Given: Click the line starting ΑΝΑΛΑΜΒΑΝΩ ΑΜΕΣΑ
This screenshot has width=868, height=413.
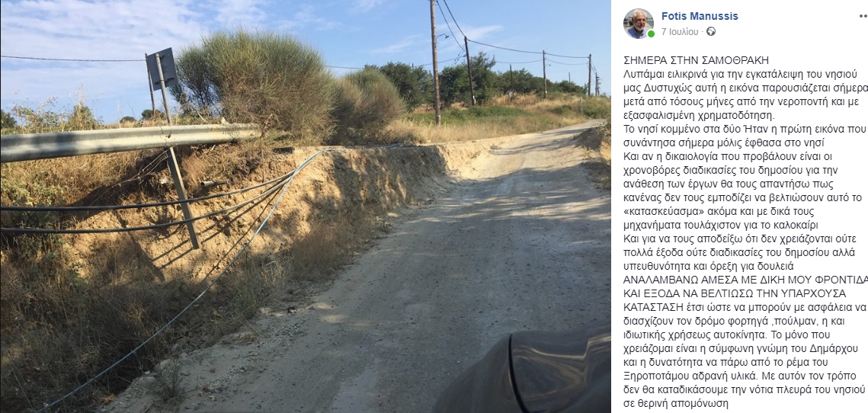Looking at the screenshot, I should pyautogui.click(x=745, y=280).
